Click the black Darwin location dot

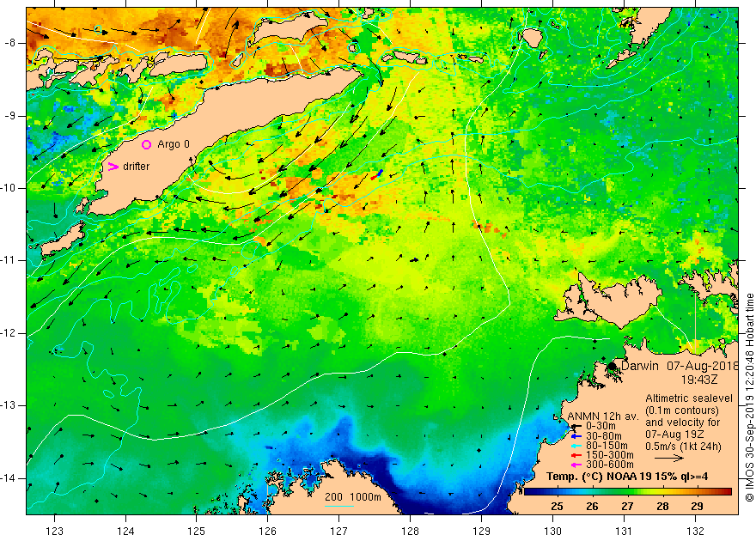tap(613, 366)
